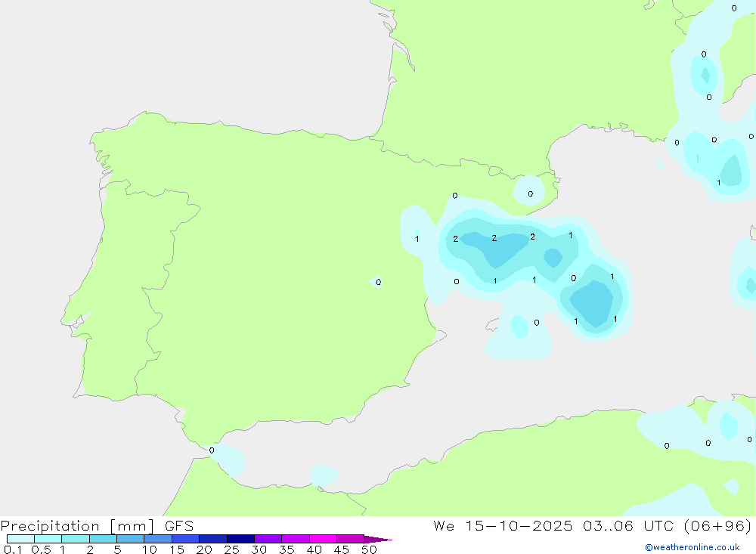Pick the 45–50 mm legend color swatch
Image resolution: width=756 pixels, height=554 pixels.
pyautogui.click(x=350, y=539)
